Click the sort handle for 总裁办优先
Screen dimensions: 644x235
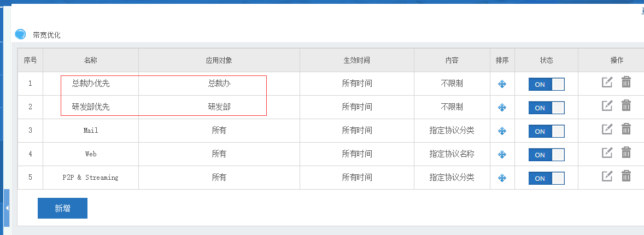(x=502, y=84)
